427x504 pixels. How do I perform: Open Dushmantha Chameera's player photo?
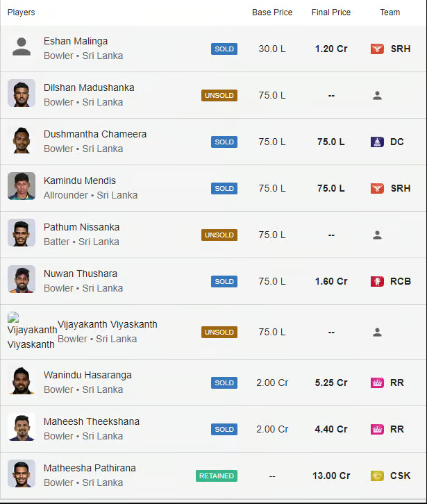click(22, 140)
